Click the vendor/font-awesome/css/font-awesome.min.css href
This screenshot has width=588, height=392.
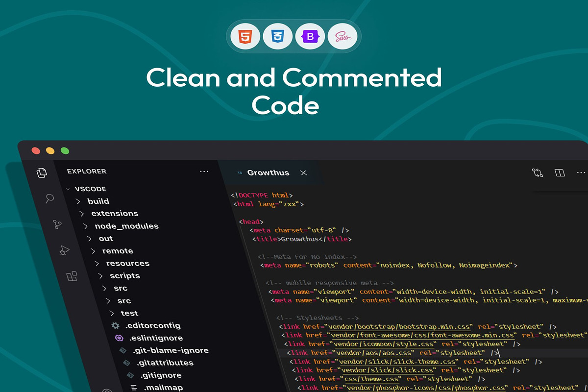click(423, 335)
